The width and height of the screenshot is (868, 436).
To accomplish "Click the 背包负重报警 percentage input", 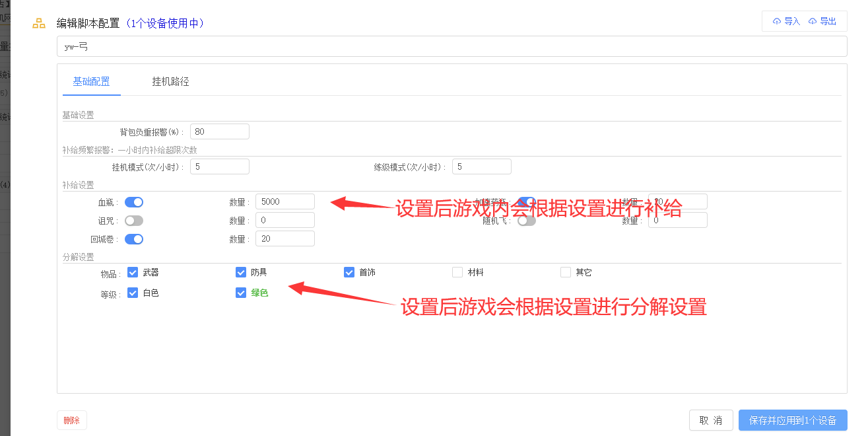I will tap(219, 131).
